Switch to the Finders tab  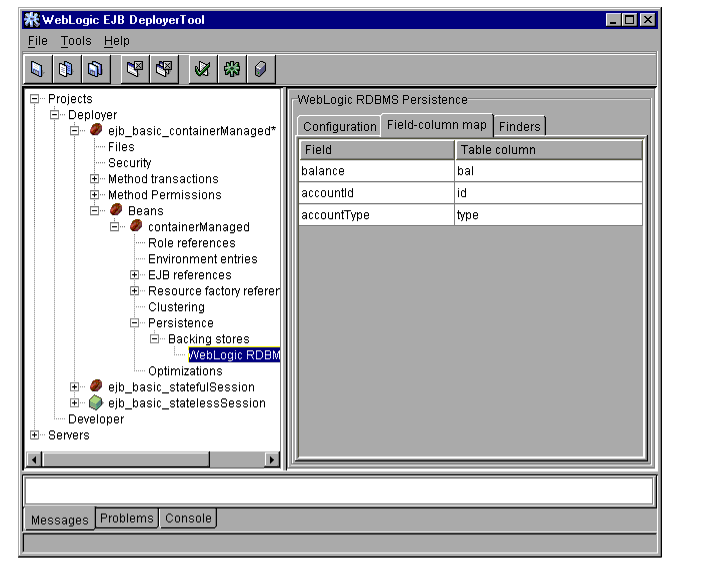click(520, 126)
